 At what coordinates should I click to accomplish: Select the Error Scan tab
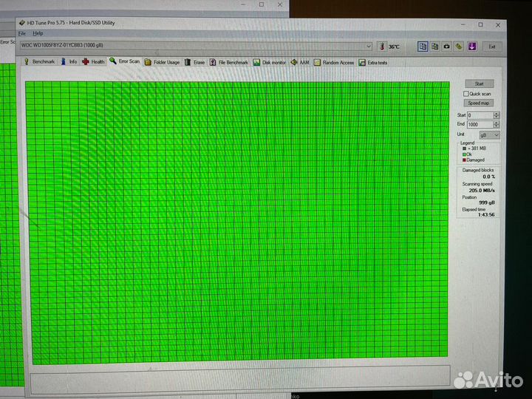click(125, 61)
